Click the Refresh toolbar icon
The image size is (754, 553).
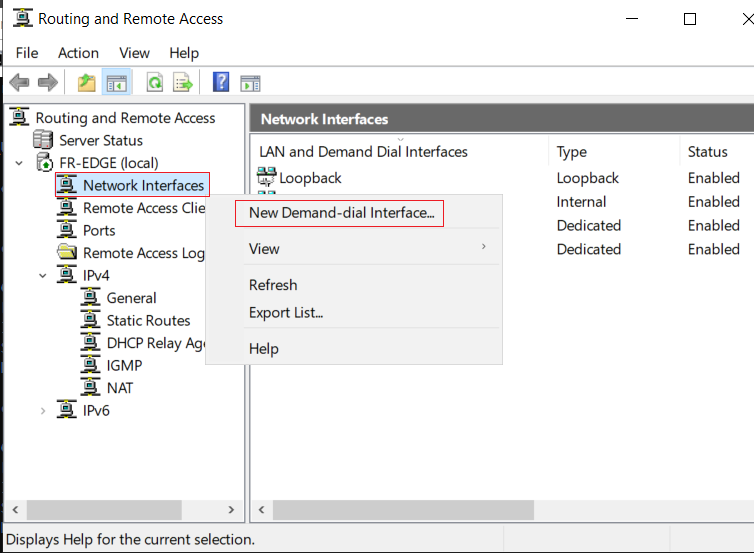pyautogui.click(x=155, y=83)
